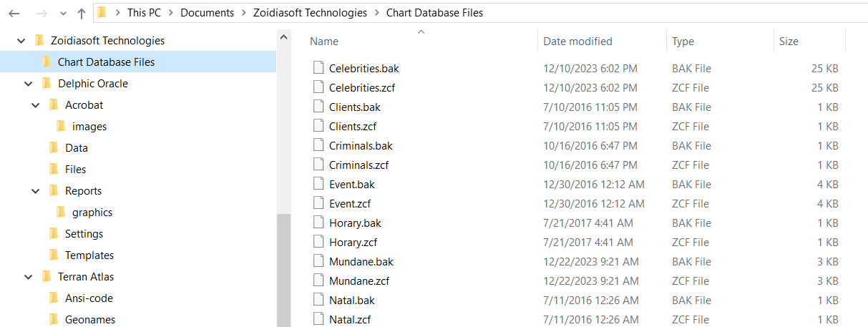Open the images folder in tree
The image size is (868, 327).
click(x=89, y=127)
